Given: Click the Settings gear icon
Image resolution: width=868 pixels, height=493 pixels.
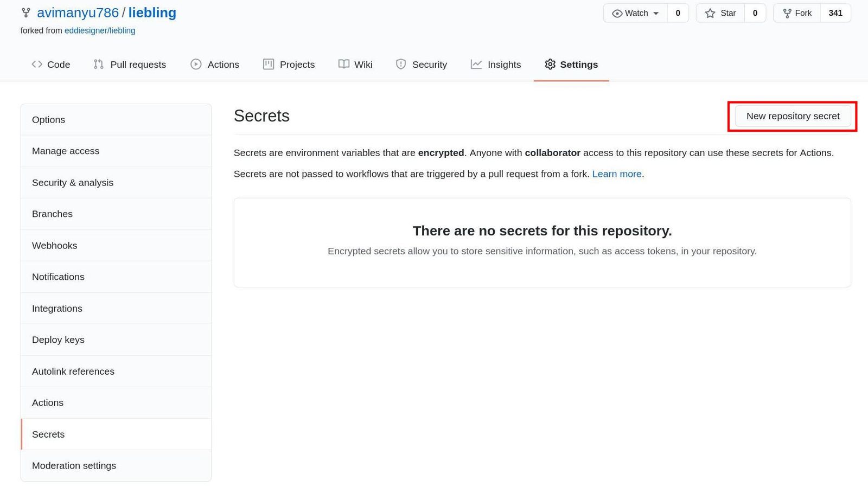Looking at the screenshot, I should tap(550, 64).
